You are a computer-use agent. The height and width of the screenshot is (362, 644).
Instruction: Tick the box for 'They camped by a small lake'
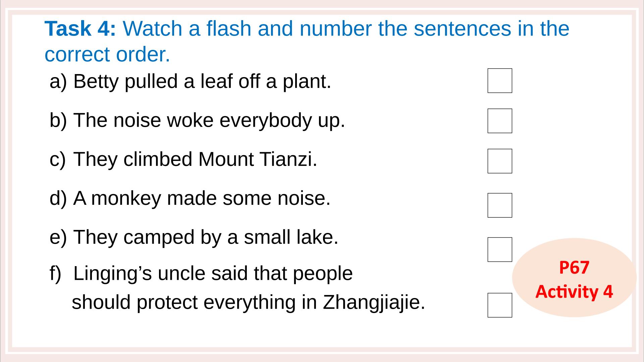(x=500, y=249)
